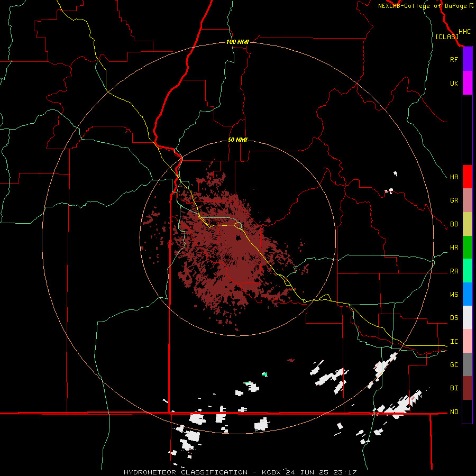Click the DS legend label
The image size is (476, 476).
(x=454, y=318)
